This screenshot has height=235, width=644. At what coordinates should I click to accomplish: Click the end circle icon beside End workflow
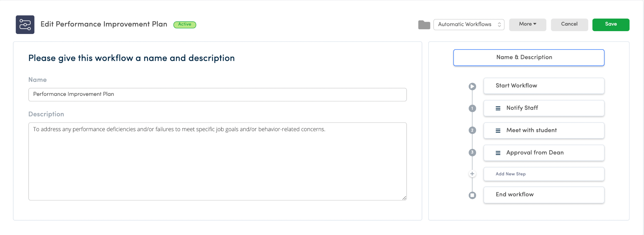coord(472,195)
